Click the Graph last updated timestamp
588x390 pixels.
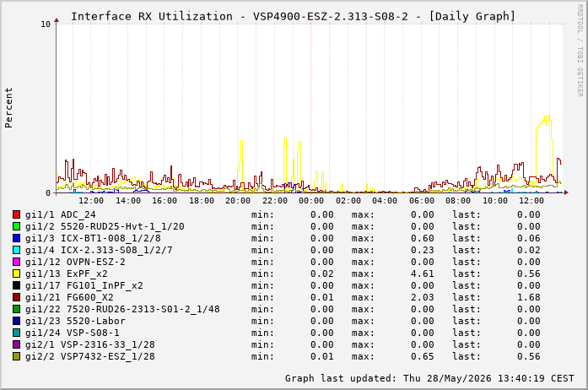[429, 378]
